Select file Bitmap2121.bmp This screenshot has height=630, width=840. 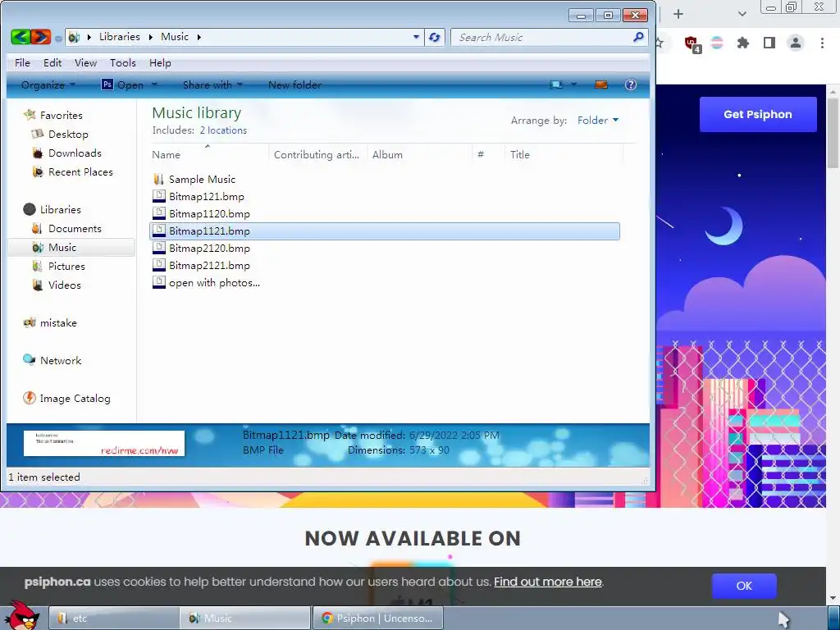(x=209, y=265)
